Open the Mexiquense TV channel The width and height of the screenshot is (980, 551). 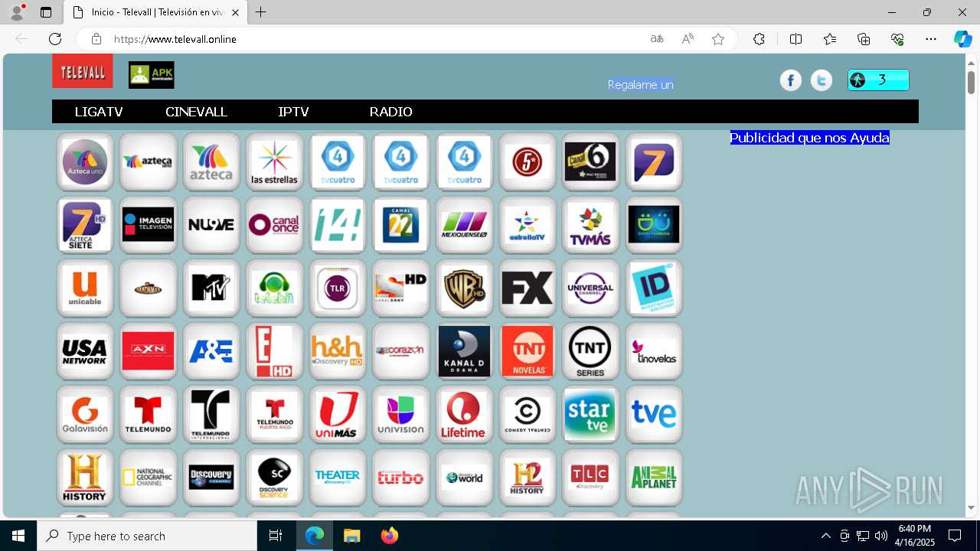click(x=464, y=225)
